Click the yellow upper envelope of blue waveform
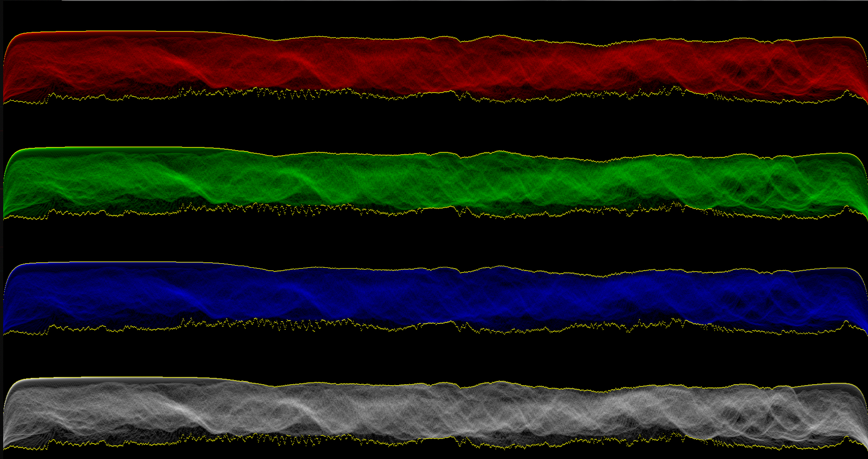 [137, 262]
